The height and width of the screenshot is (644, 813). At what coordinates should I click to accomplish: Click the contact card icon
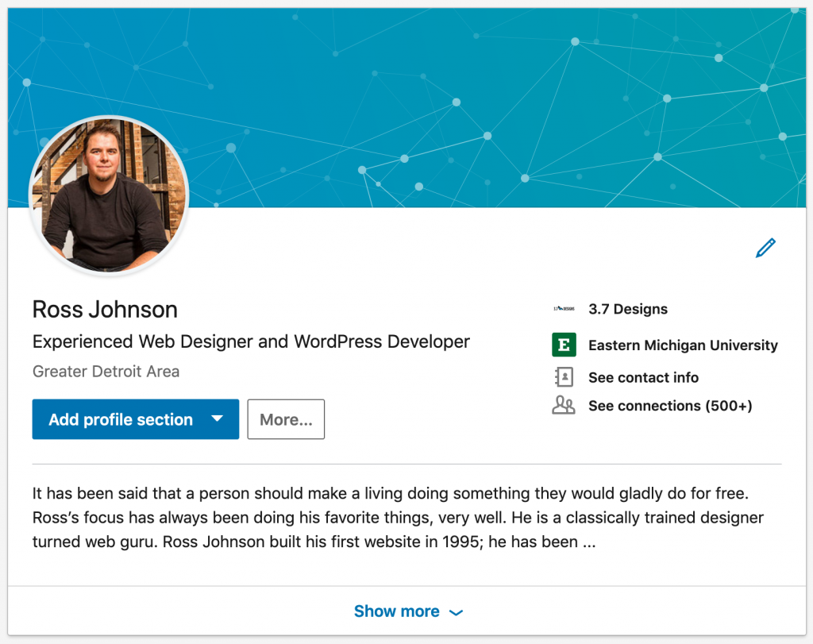coord(563,377)
